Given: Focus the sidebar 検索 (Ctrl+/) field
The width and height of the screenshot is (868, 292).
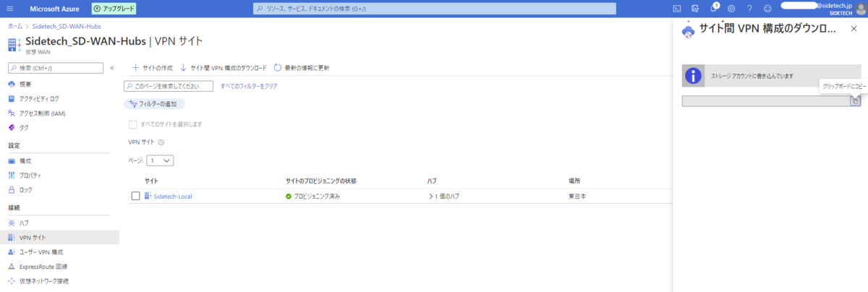Looking at the screenshot, I should tap(55, 68).
